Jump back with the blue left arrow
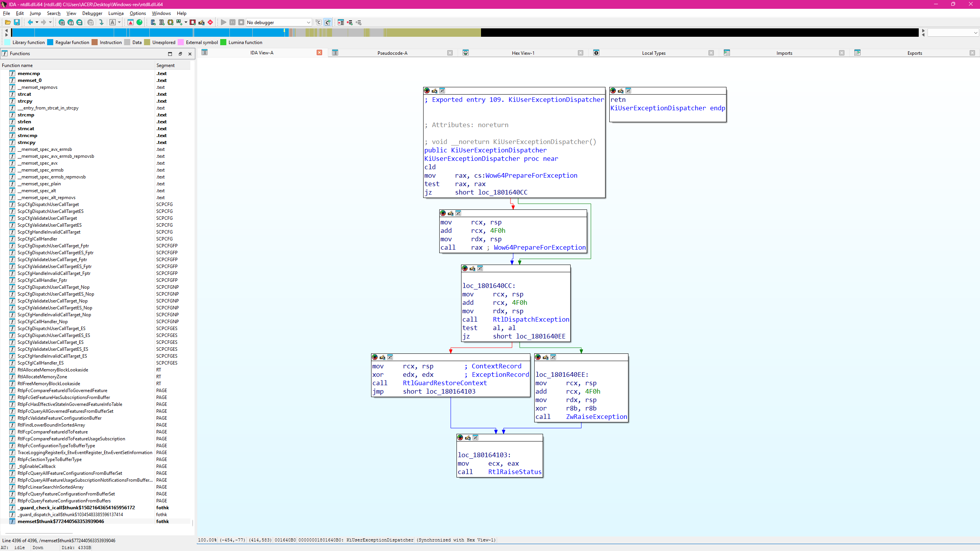 coord(30,22)
